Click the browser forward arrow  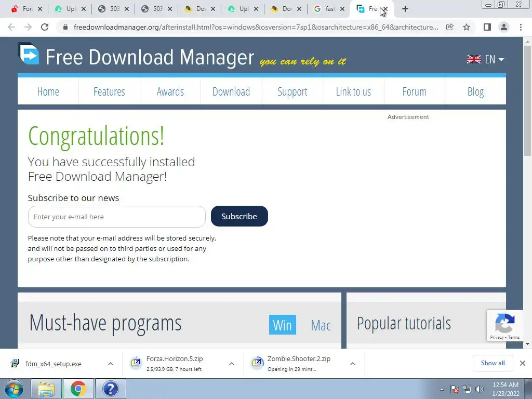tap(28, 27)
